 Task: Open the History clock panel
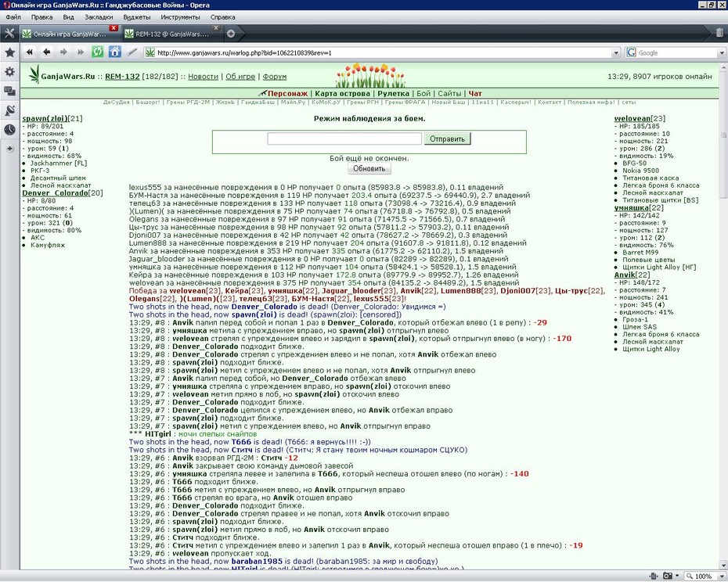9,130
